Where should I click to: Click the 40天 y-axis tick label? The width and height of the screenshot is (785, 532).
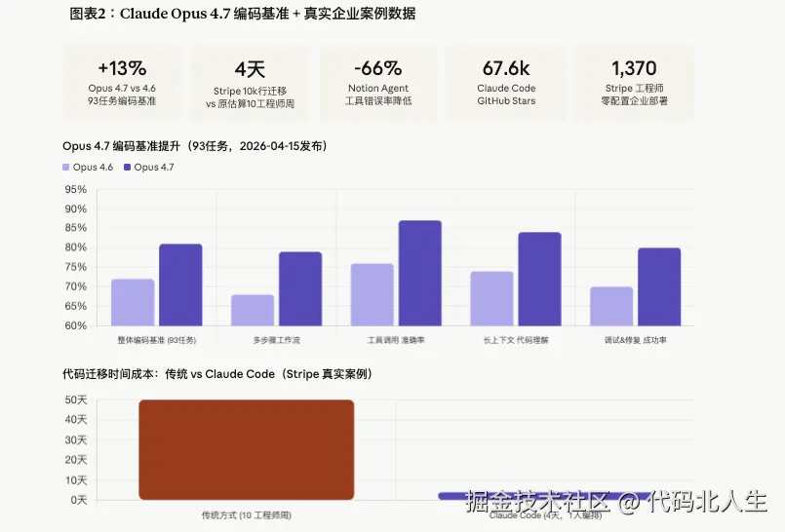point(76,420)
